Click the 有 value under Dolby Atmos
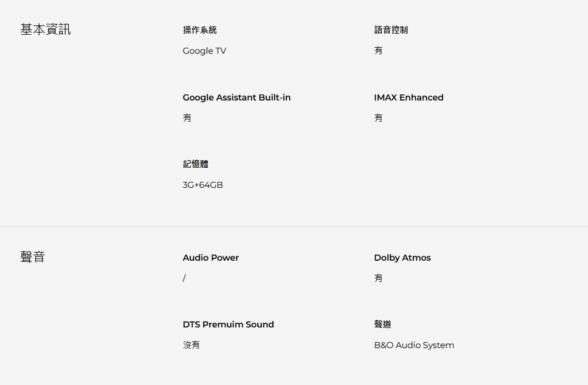This screenshot has height=385, width=588. point(378,278)
